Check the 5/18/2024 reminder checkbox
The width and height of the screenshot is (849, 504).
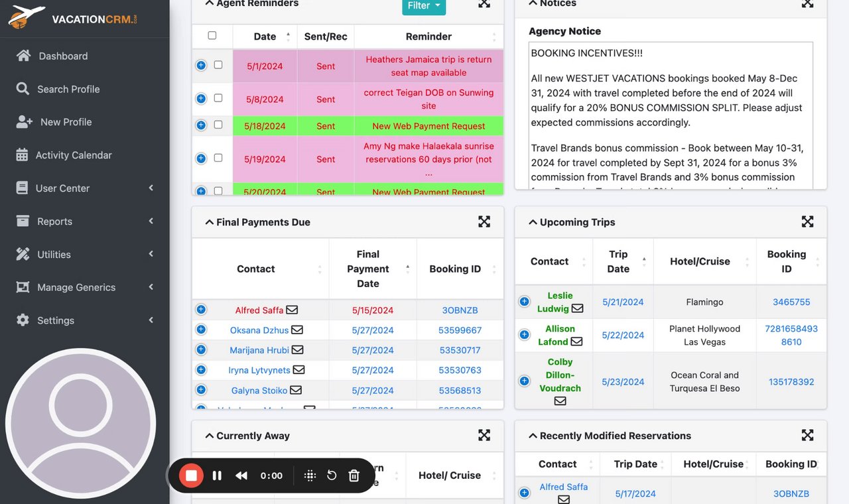click(218, 125)
